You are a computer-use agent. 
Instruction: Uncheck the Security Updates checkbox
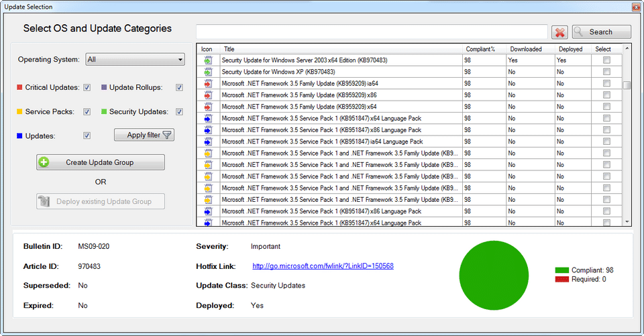click(x=179, y=112)
